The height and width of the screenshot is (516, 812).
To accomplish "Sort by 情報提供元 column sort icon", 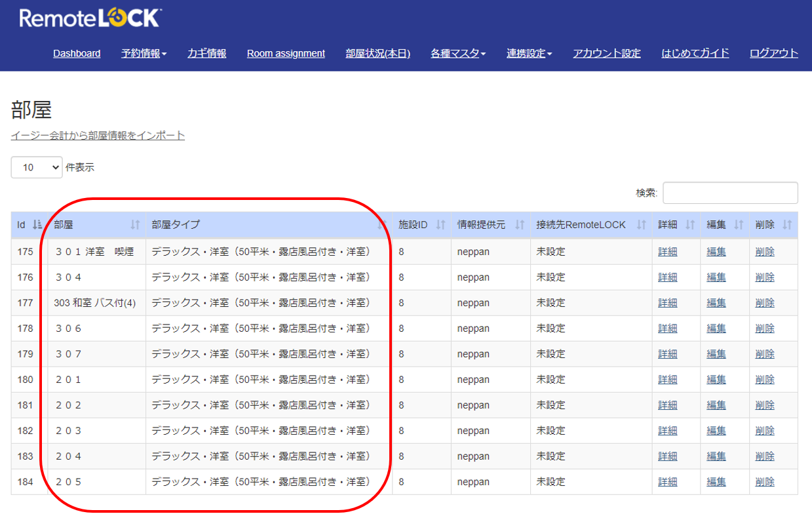I will click(520, 225).
